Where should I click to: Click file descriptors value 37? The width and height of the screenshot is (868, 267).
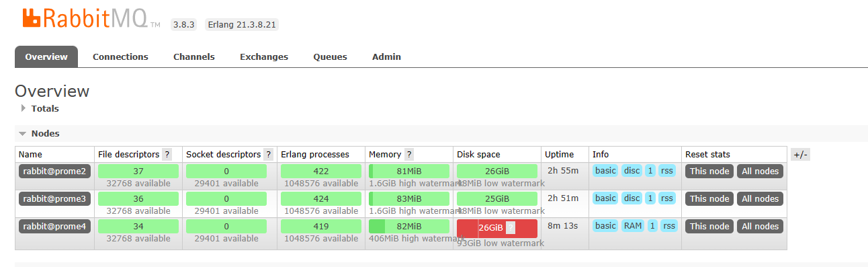coord(138,171)
